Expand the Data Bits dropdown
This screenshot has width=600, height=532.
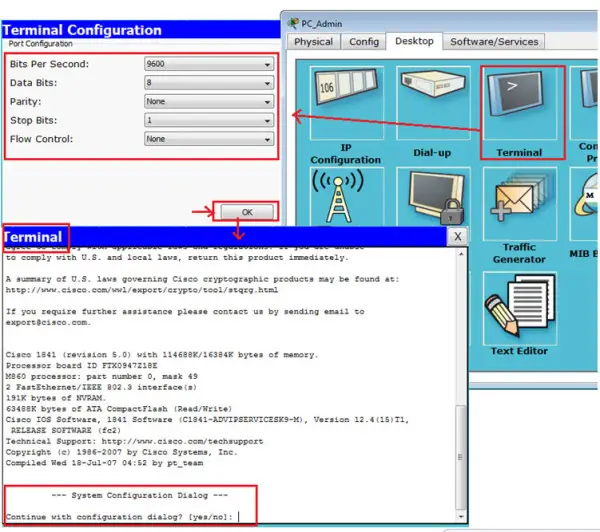(209, 83)
